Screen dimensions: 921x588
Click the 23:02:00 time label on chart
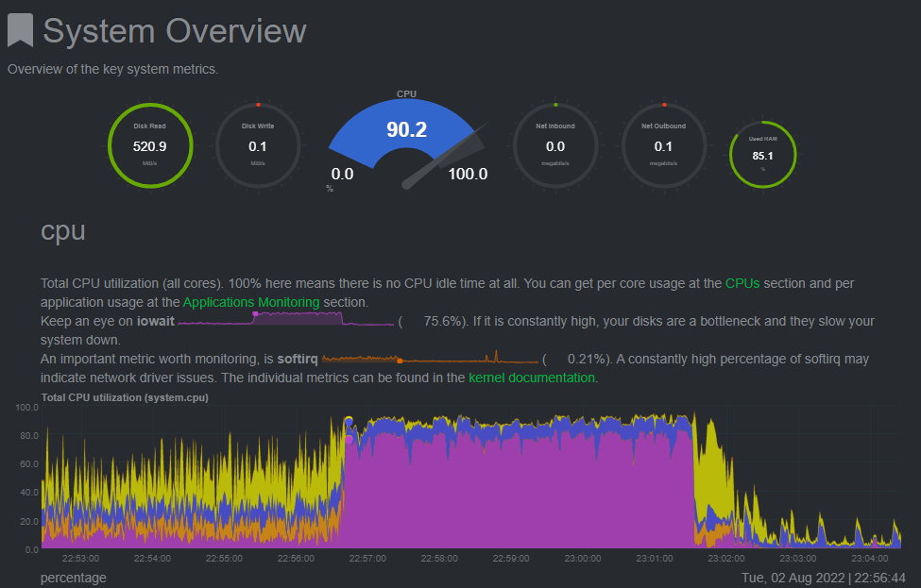(x=726, y=559)
